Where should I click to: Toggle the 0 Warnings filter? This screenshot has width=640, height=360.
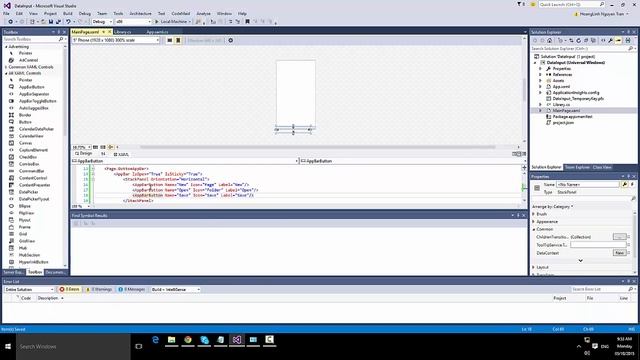[98, 289]
